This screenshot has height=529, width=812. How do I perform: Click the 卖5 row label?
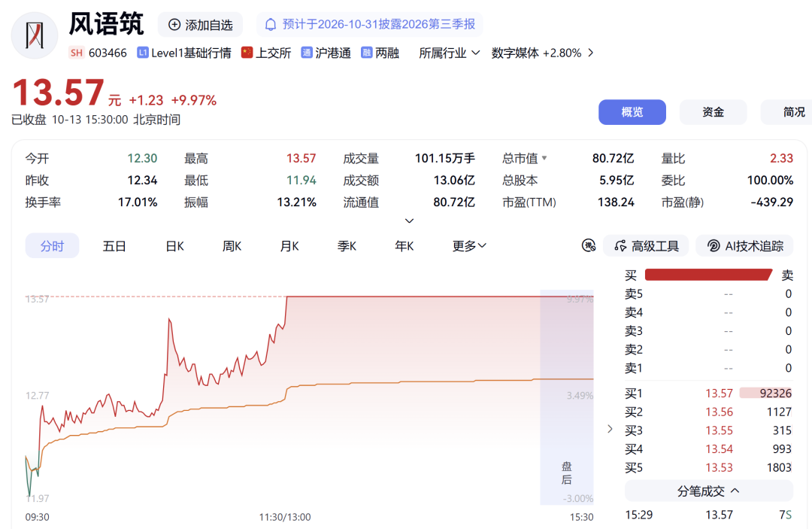tap(634, 293)
